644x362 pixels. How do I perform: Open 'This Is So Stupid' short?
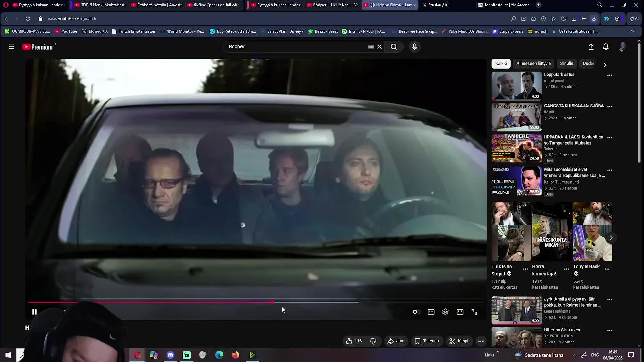(x=511, y=232)
